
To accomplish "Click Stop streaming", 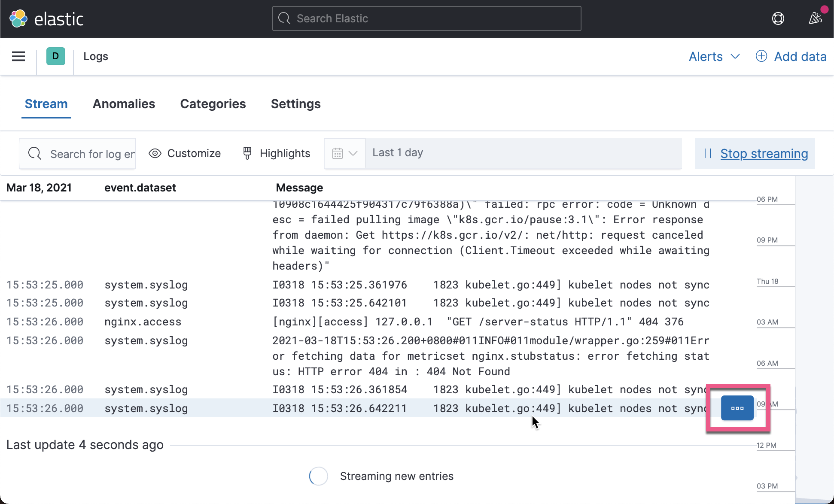I will (x=764, y=153).
